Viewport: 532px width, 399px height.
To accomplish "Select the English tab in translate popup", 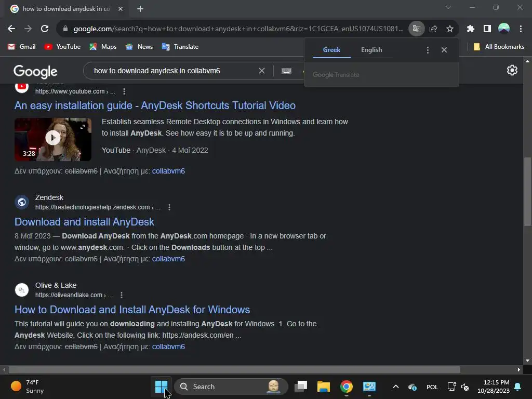I will (x=371, y=50).
